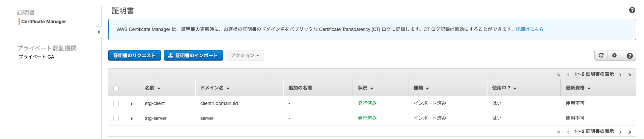Open the 詳細はこちら link
Screen dimensions: 644x139
click(530, 29)
